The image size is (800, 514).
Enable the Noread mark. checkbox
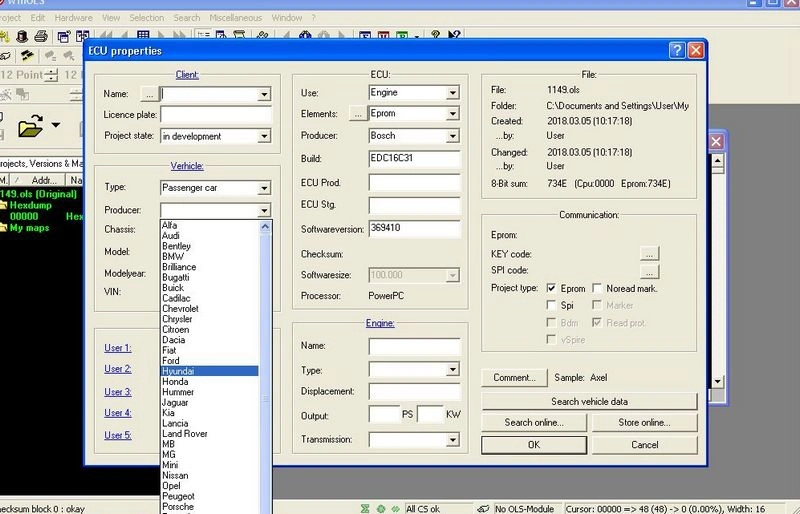pos(597,288)
